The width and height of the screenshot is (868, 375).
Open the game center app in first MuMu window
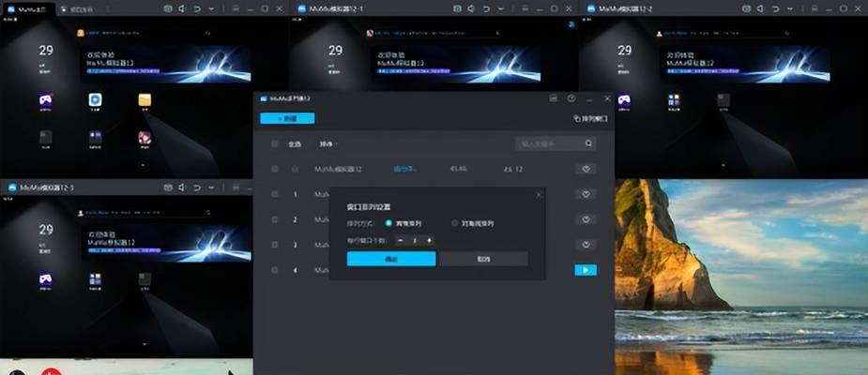(x=45, y=100)
